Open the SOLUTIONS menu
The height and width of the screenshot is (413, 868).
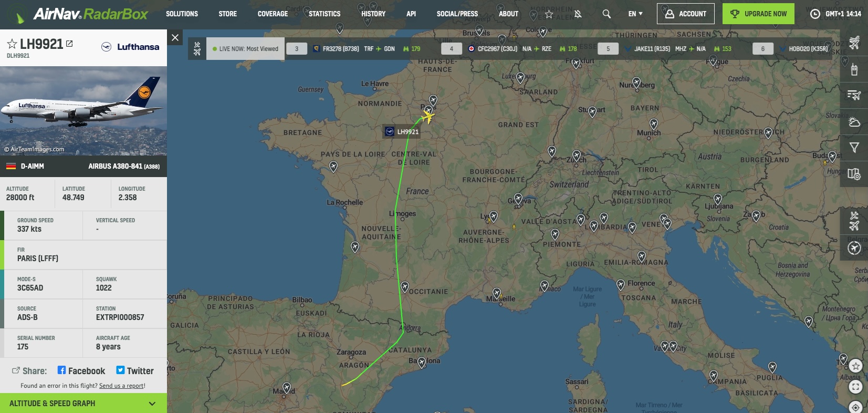point(182,14)
